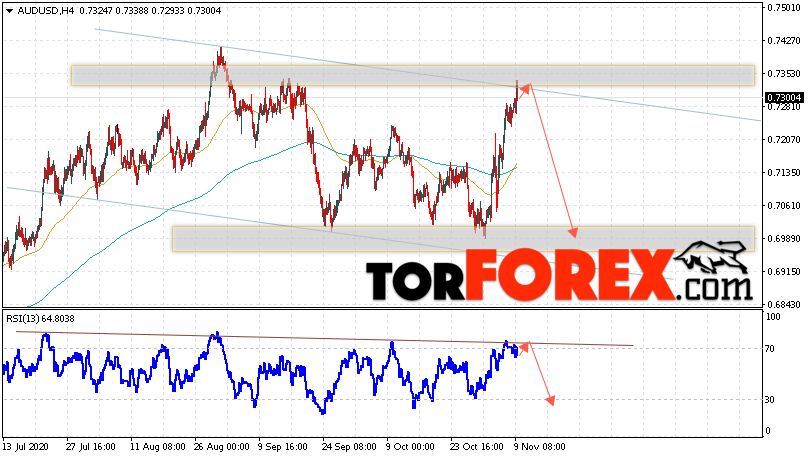808x458 pixels.
Task: Click the 9 Sep 16:00 date label
Action: pyautogui.click(x=283, y=446)
